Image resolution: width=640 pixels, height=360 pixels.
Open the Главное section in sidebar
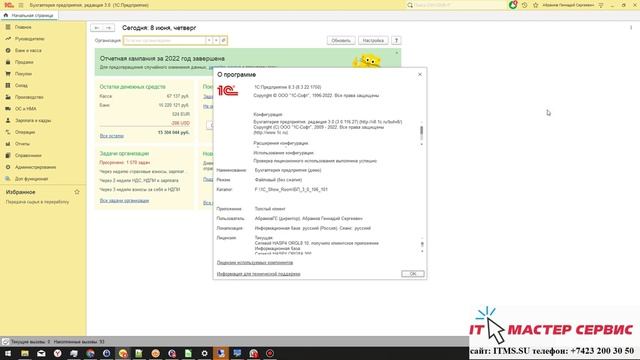point(23,27)
